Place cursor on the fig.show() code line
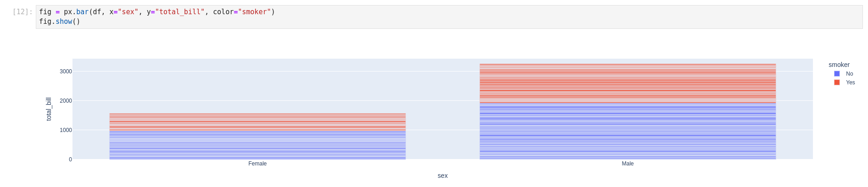Screen dimensions: 868x187 [60, 22]
